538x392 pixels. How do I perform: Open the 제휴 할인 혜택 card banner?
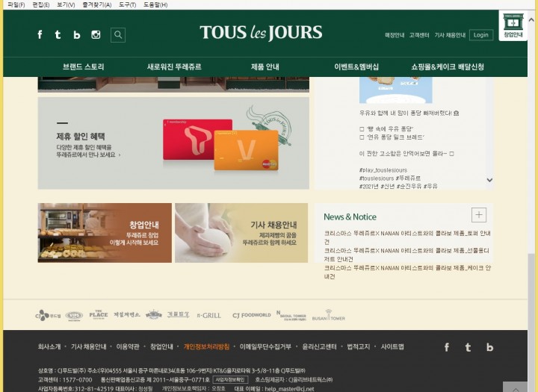(173, 143)
